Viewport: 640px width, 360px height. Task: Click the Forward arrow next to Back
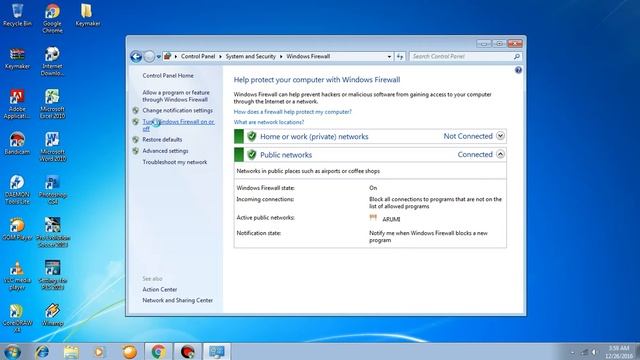[x=149, y=56]
